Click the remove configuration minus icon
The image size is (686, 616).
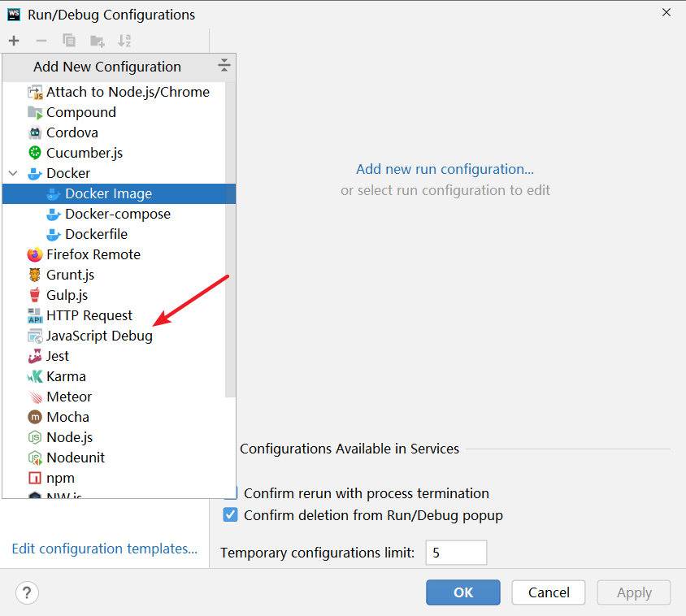point(41,40)
